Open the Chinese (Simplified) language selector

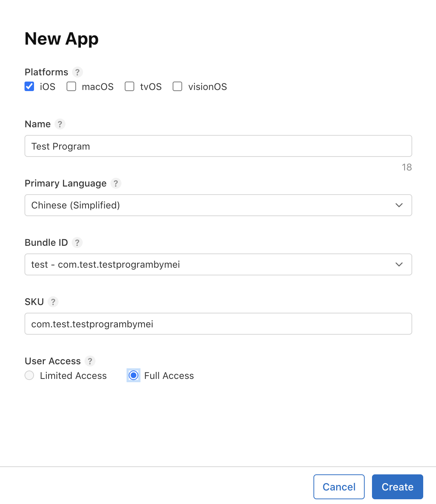click(218, 205)
